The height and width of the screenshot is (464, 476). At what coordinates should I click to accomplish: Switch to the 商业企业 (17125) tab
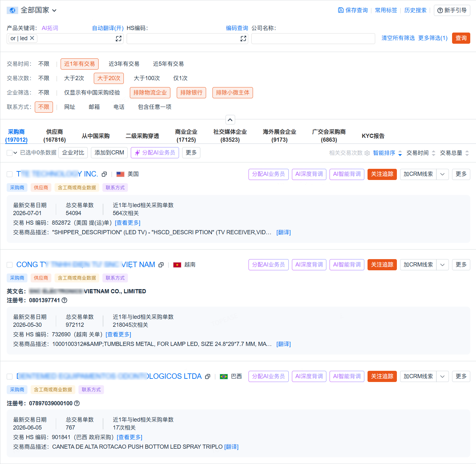click(x=186, y=136)
